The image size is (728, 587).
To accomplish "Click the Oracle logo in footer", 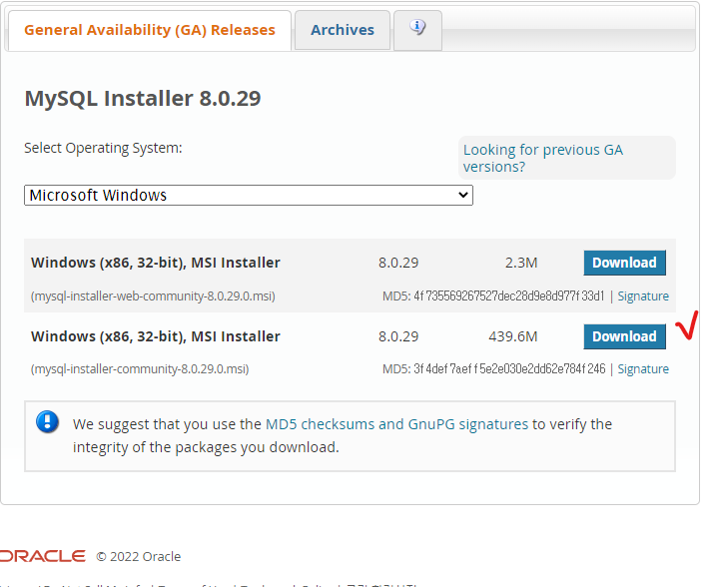I will (43, 556).
